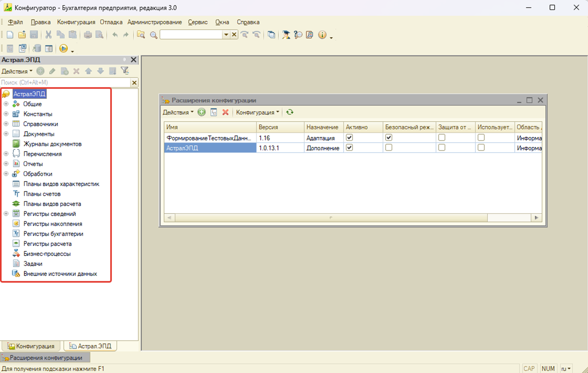This screenshot has height=373, width=588.
Task: Click the ru language indicator in status bar
Action: coord(566,369)
